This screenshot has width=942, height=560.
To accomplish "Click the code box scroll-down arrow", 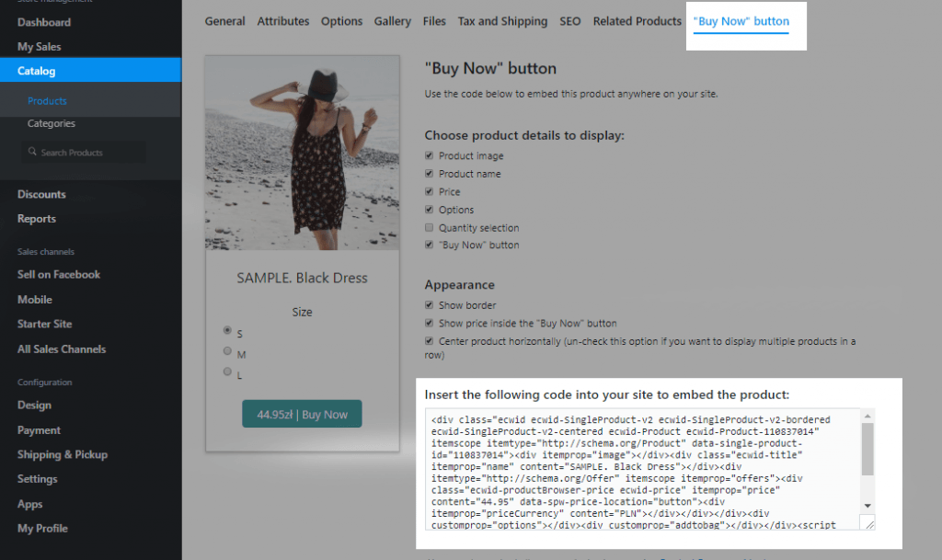I will pos(867,506).
